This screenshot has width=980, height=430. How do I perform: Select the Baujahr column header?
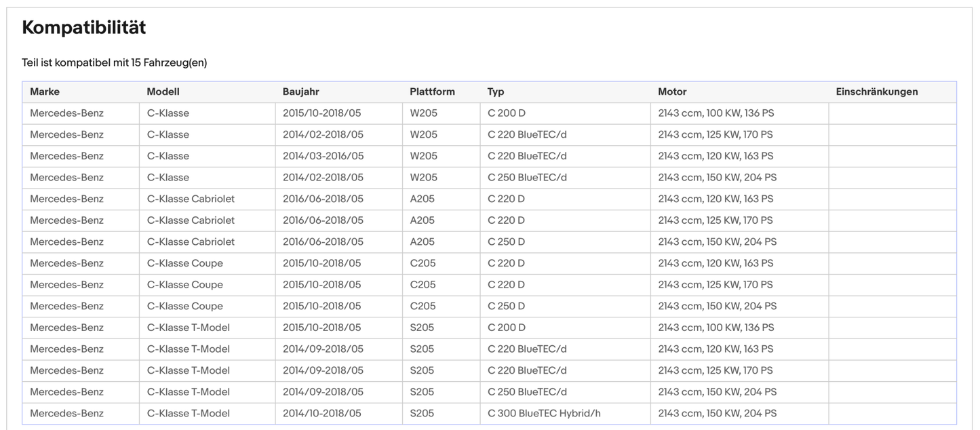pyautogui.click(x=300, y=92)
